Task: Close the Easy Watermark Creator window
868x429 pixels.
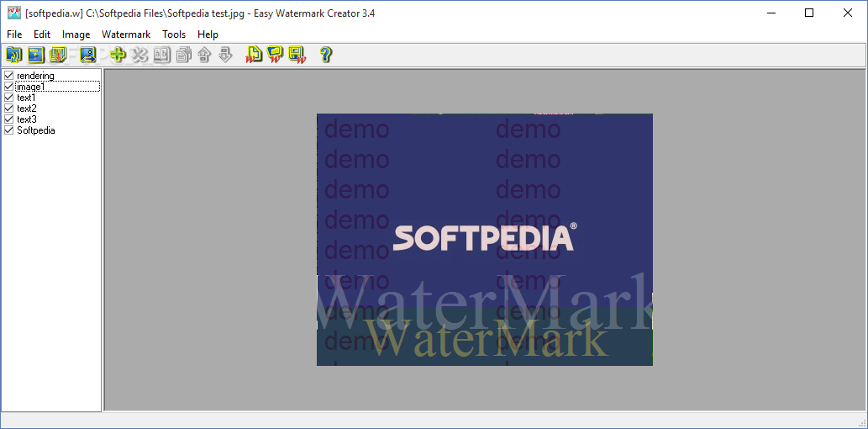Action: [848, 13]
